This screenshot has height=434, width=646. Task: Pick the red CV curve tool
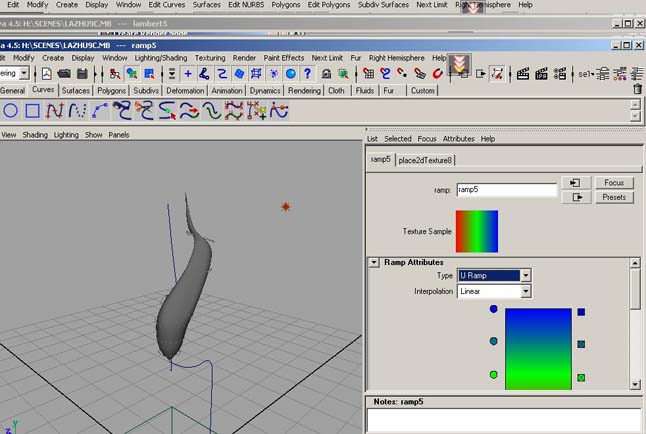pos(54,110)
